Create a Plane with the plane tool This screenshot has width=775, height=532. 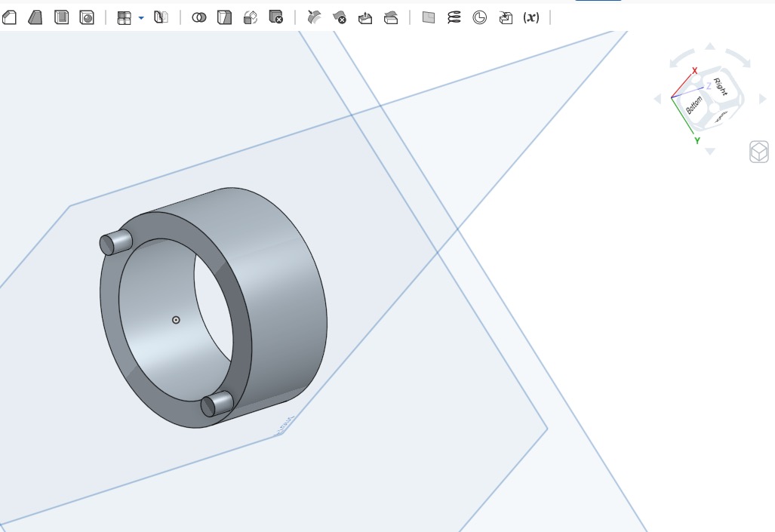(x=429, y=17)
